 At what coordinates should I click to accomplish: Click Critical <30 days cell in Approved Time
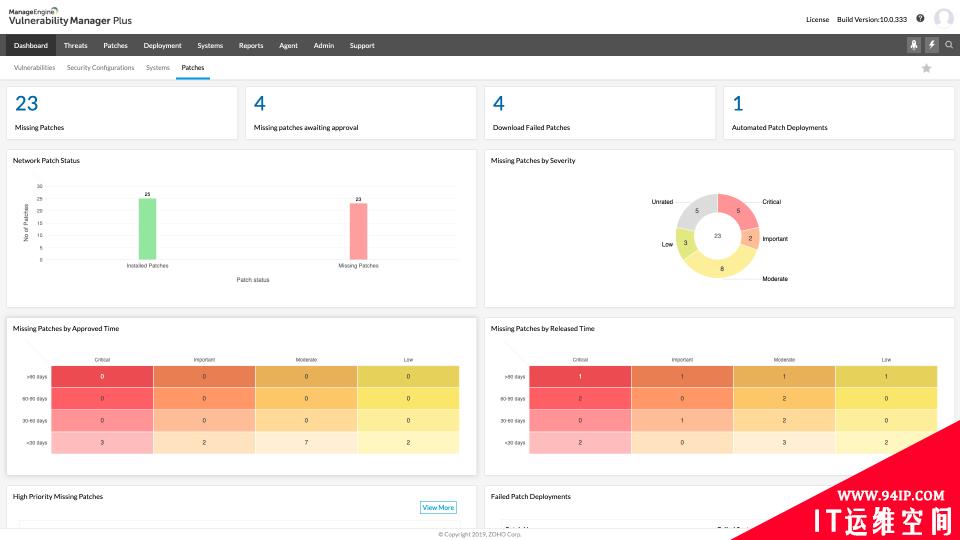click(x=102, y=443)
